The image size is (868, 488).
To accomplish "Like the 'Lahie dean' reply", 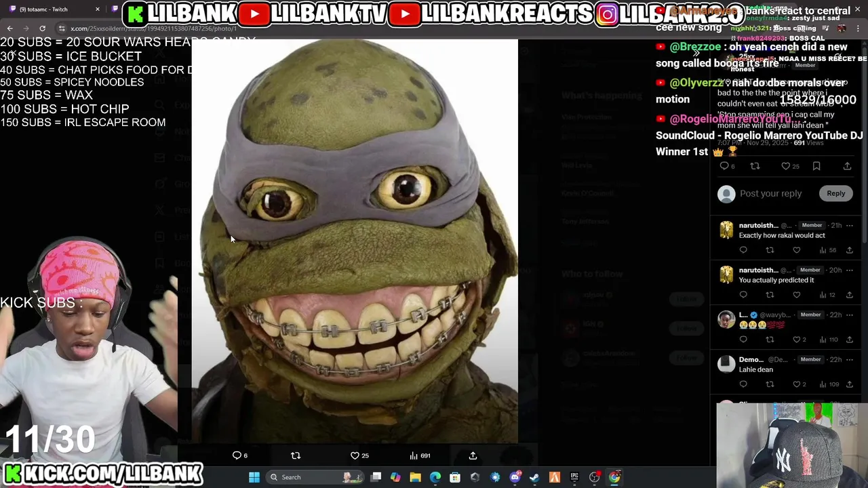I will pyautogui.click(x=796, y=384).
